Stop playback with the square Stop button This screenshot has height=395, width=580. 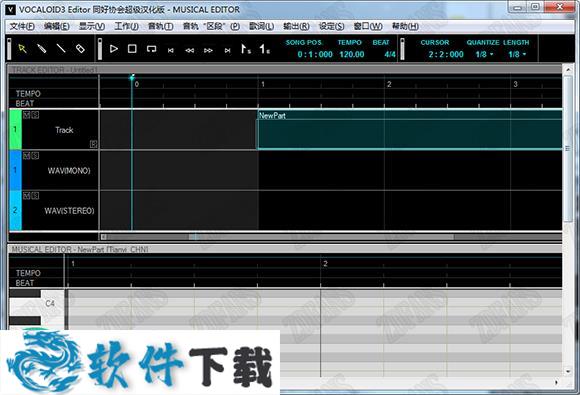(x=132, y=48)
